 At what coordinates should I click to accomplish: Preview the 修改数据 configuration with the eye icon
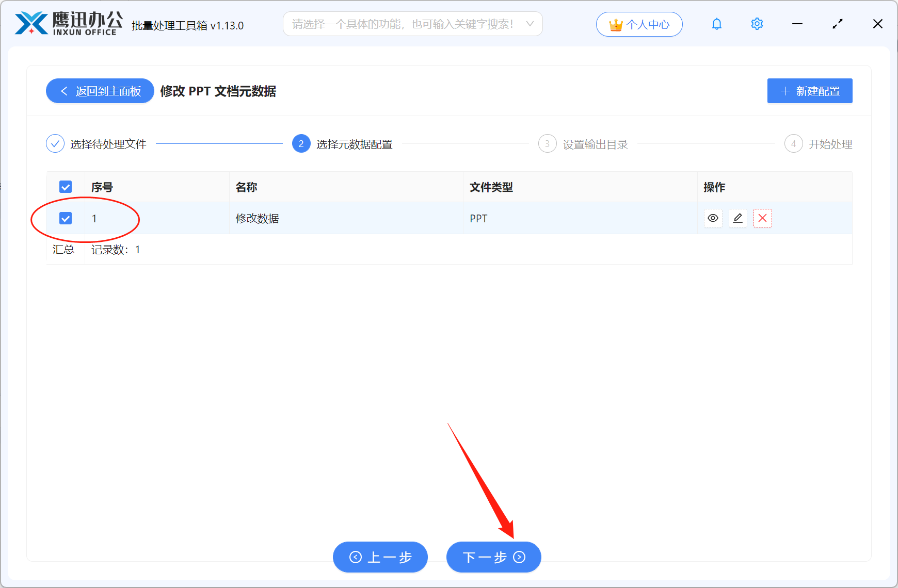coord(713,218)
